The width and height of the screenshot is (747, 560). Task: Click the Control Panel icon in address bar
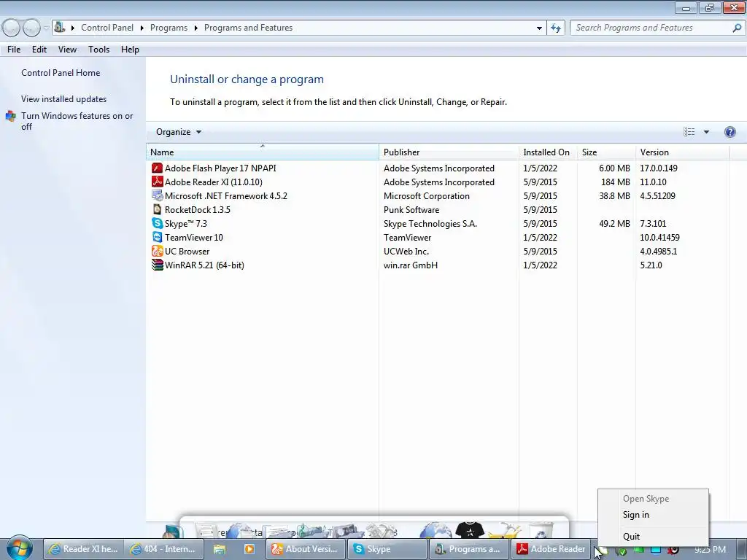click(59, 27)
